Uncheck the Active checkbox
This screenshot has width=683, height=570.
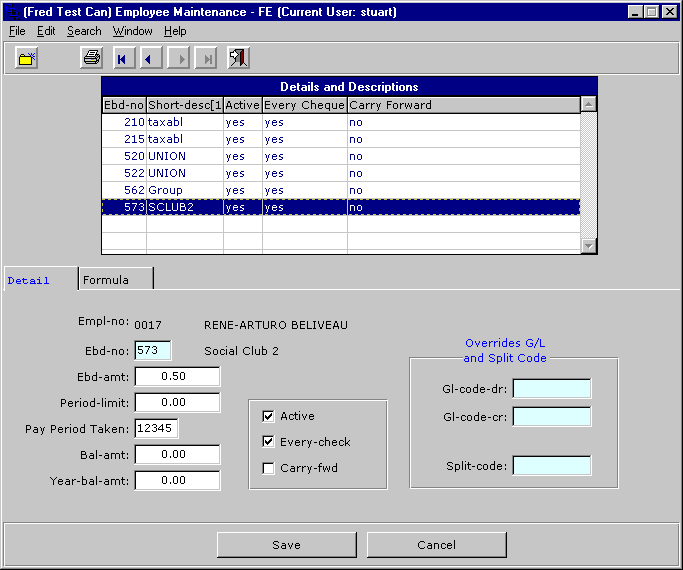tap(268, 416)
